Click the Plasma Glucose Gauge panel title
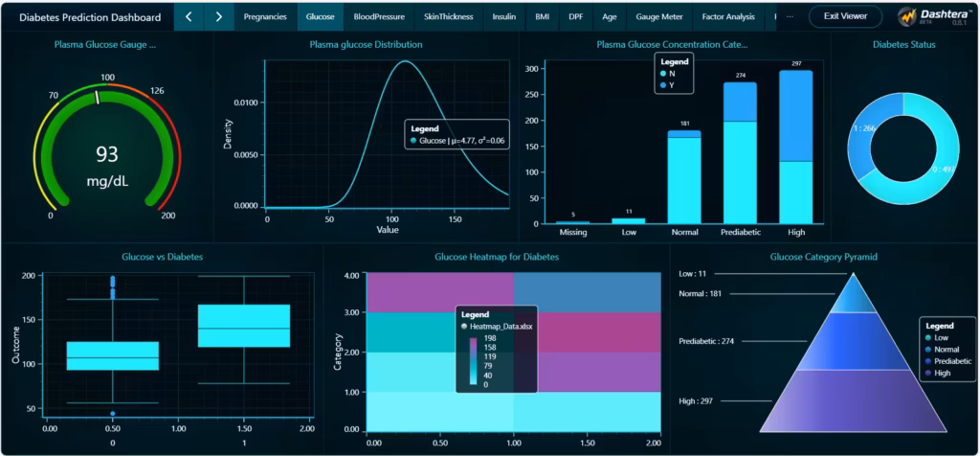This screenshot has width=980, height=456. (x=105, y=44)
